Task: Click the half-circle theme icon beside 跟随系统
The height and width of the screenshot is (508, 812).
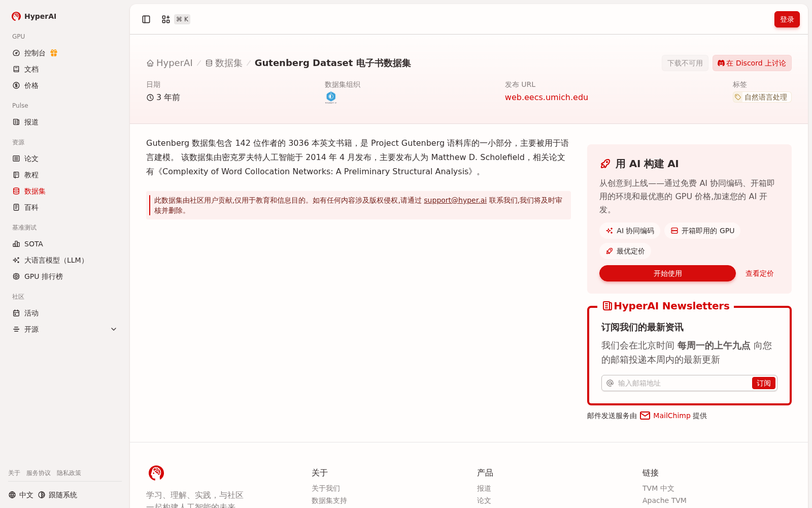Action: [x=42, y=495]
